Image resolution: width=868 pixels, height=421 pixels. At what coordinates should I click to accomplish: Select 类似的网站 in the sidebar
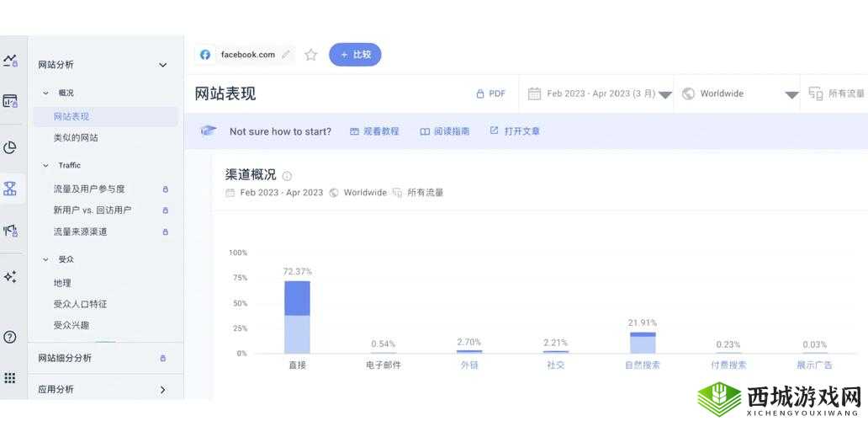click(76, 137)
